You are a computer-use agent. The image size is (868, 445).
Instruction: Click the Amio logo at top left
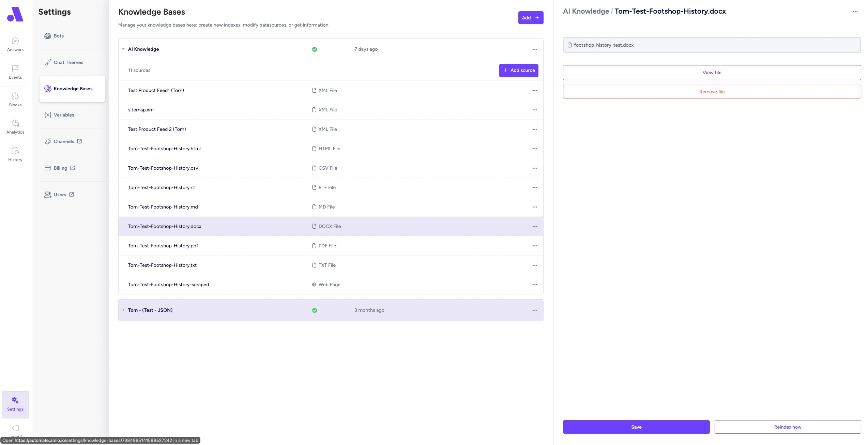click(x=15, y=14)
